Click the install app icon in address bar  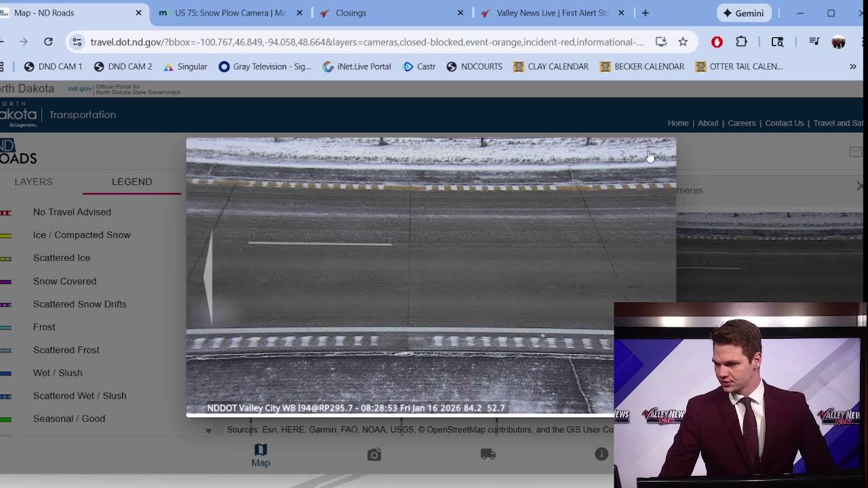click(x=660, y=42)
